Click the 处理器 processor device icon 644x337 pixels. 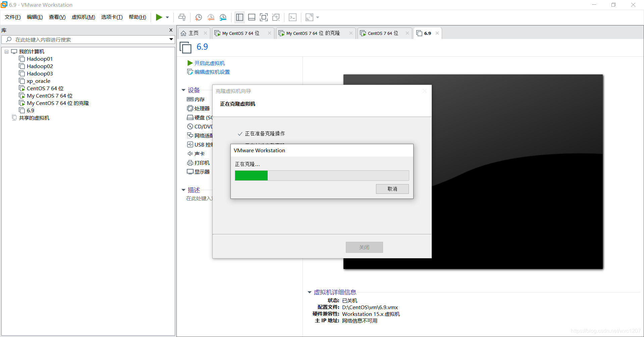pos(190,108)
